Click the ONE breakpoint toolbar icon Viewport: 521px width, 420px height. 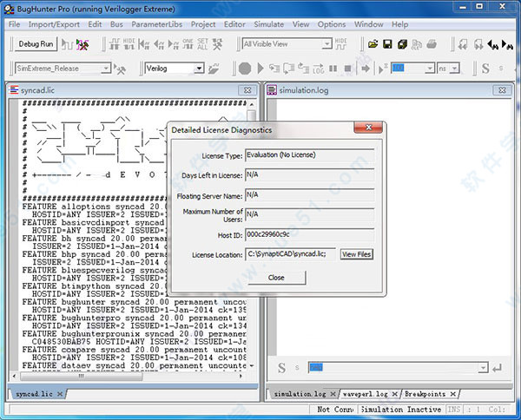pyautogui.click(x=188, y=44)
